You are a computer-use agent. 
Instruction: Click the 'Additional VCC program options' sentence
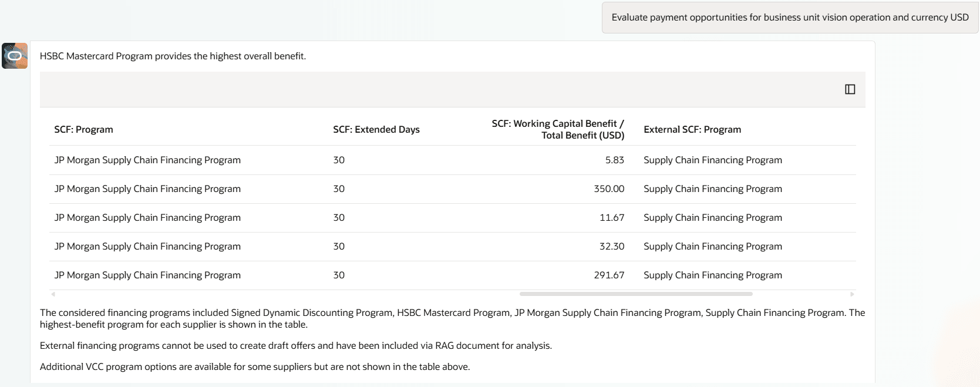click(255, 366)
